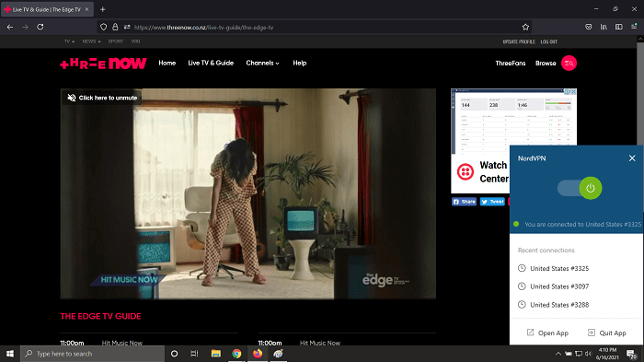Open the SPORT top bar link
The height and width of the screenshot is (362, 644).
pos(115,41)
